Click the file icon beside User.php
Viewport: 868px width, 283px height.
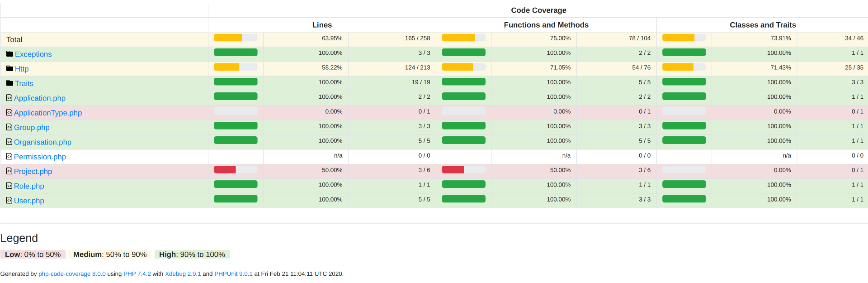click(9, 200)
